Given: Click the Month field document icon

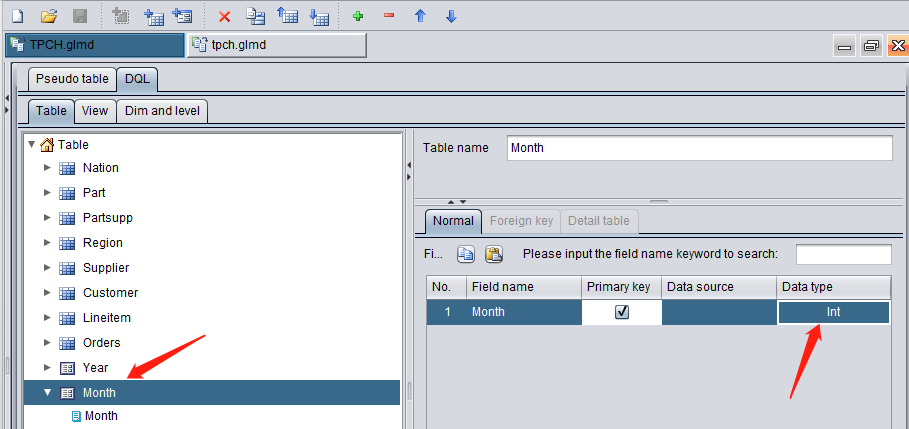Looking at the screenshot, I should (76, 416).
